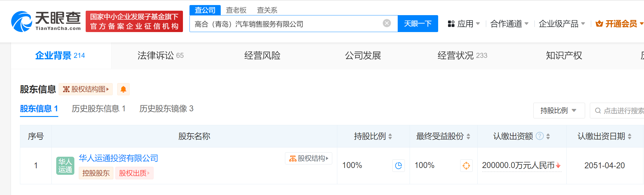This screenshot has width=644, height=195.
Task: Click the orange beneficial ownership icon
Action: [466, 165]
